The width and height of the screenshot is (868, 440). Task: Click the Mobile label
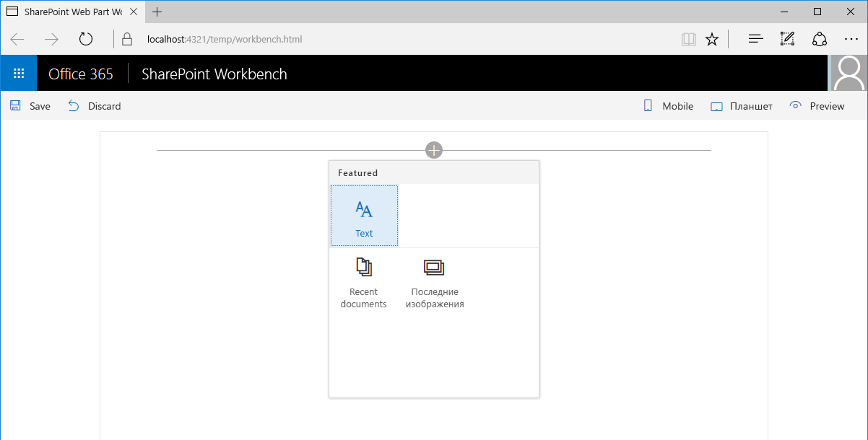(678, 106)
